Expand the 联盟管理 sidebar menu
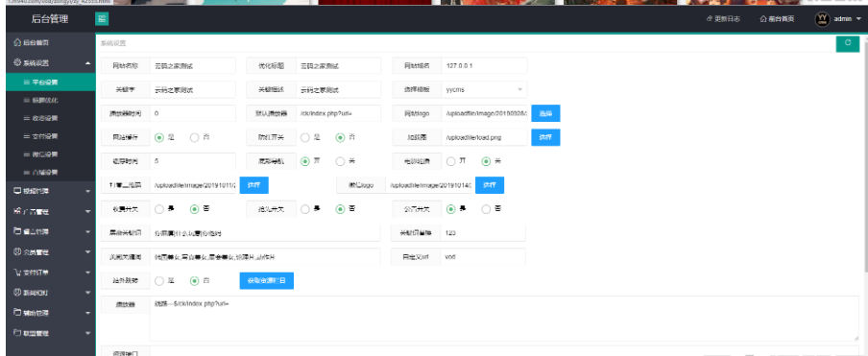The image size is (868, 356). point(50,333)
